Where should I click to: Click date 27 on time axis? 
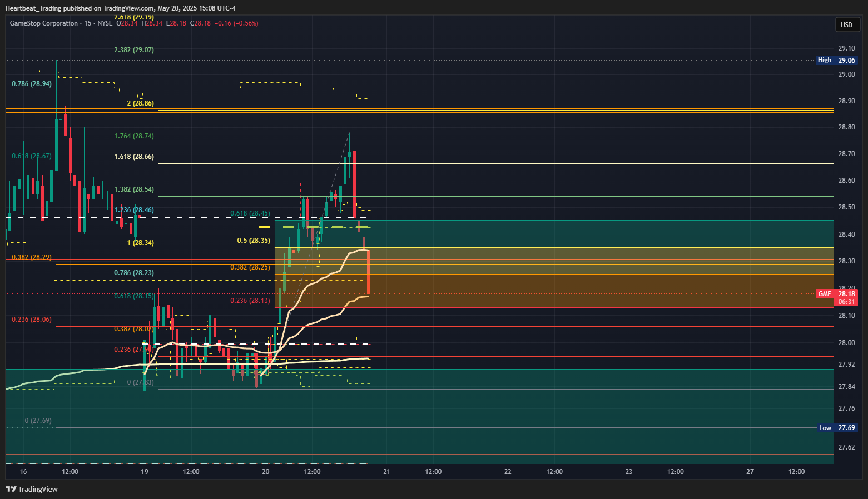coord(750,472)
